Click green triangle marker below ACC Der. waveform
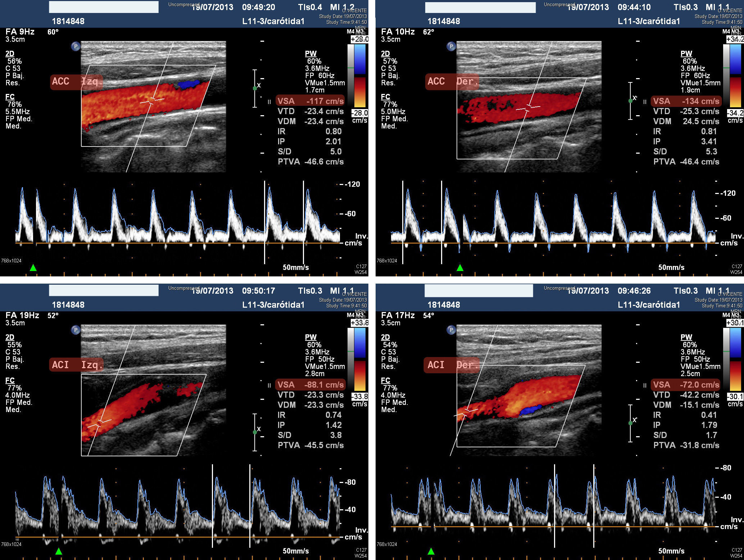 (460, 267)
